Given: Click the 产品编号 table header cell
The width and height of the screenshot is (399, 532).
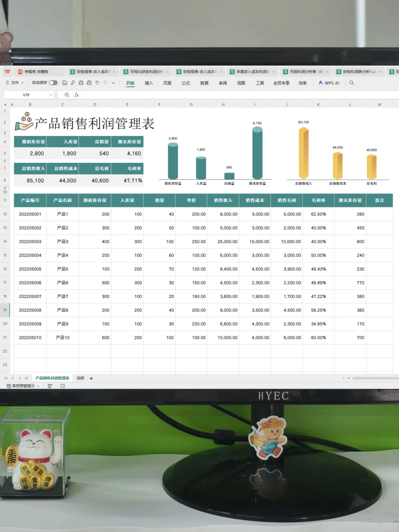Looking at the screenshot, I should coord(30,200).
